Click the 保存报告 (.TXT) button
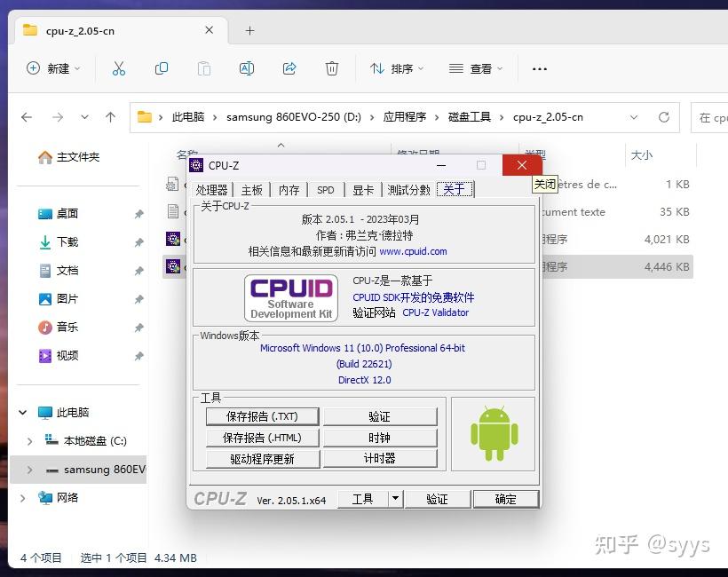Viewport: 728px width, 577px height. [x=262, y=416]
